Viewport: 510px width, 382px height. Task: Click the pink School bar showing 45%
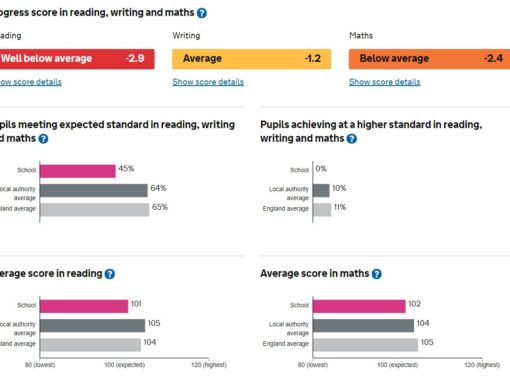pos(78,171)
